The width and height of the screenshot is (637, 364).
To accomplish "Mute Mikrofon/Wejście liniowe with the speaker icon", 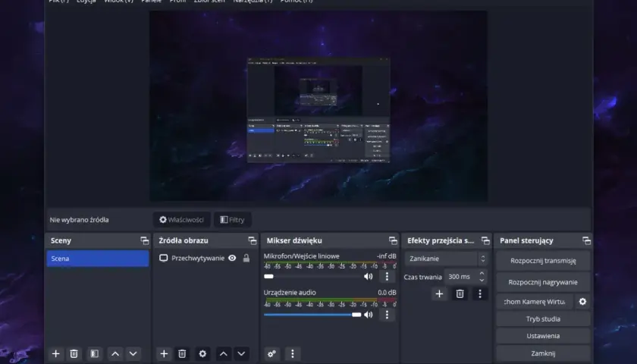I will click(x=369, y=276).
